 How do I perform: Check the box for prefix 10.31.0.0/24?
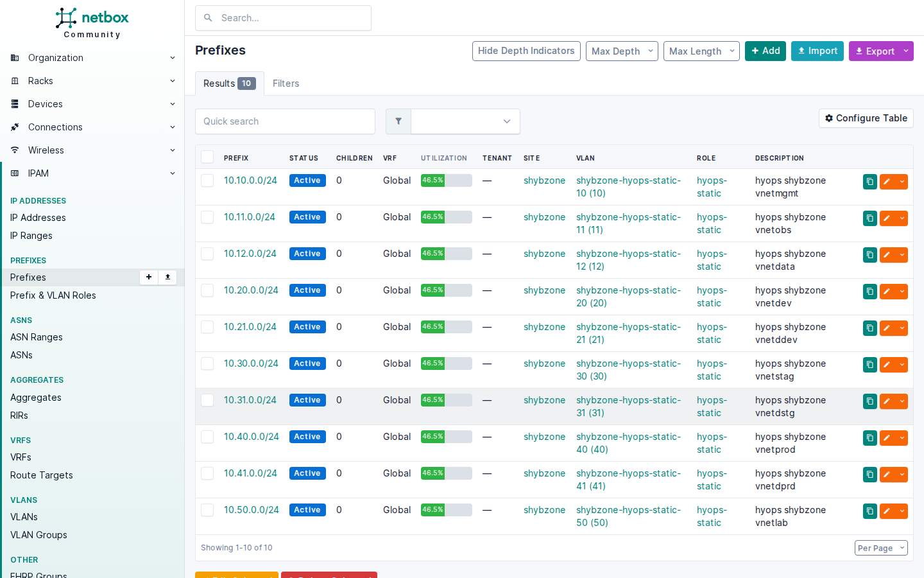click(x=207, y=400)
